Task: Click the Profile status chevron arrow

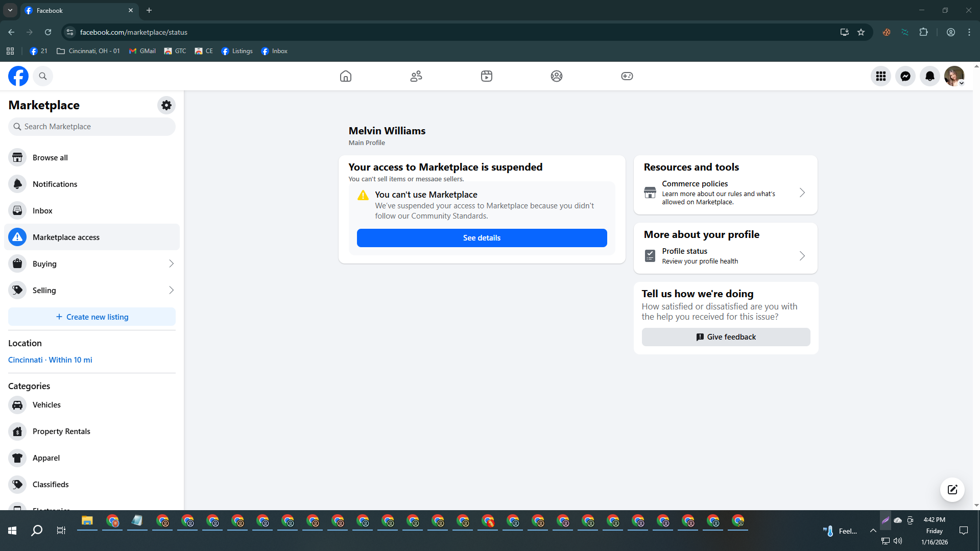Action: coord(802,256)
